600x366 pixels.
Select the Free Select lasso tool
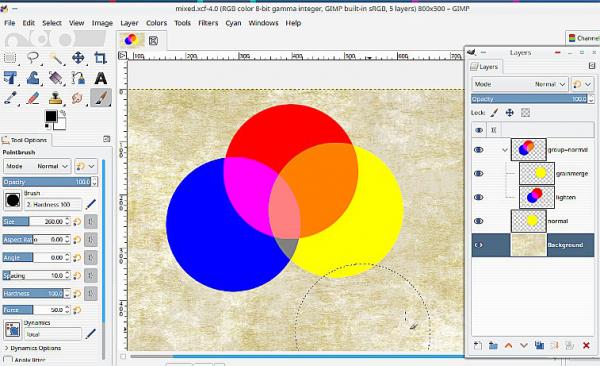pos(33,58)
